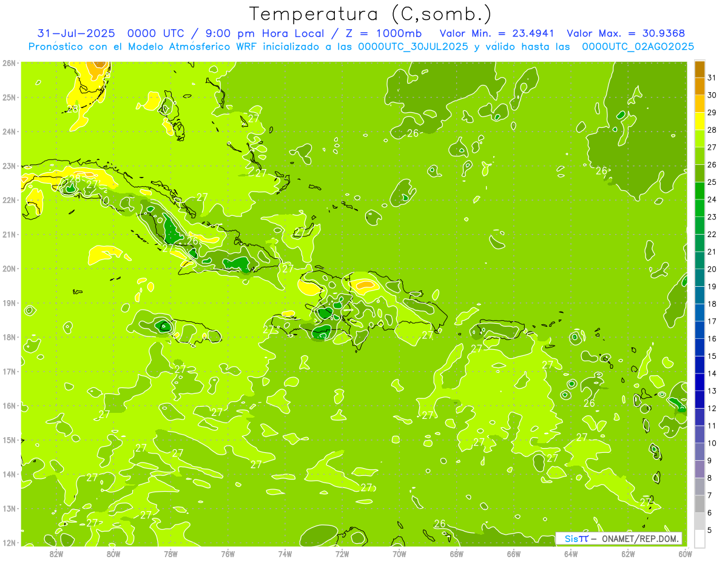Click the '66W' longitude axis label
The width and height of the screenshot is (728, 562).
click(x=514, y=554)
